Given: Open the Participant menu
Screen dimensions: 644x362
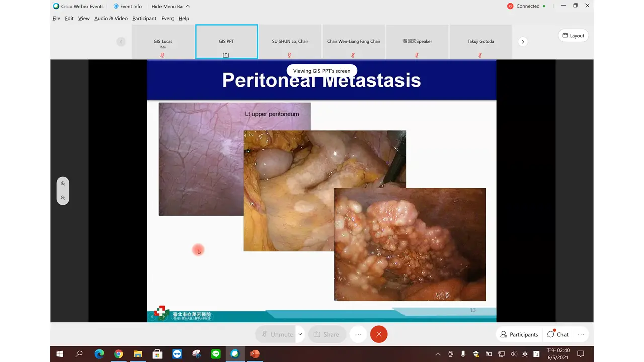Looking at the screenshot, I should pos(144,18).
